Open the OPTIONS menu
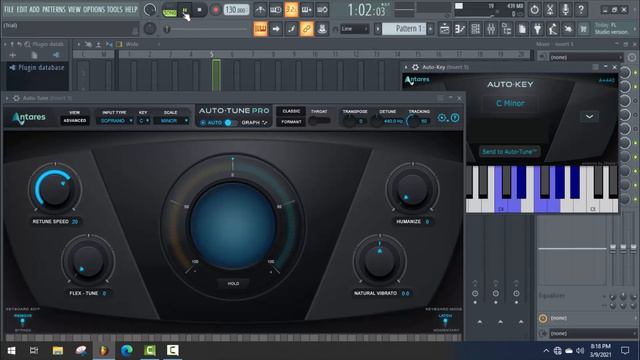 (x=94, y=9)
